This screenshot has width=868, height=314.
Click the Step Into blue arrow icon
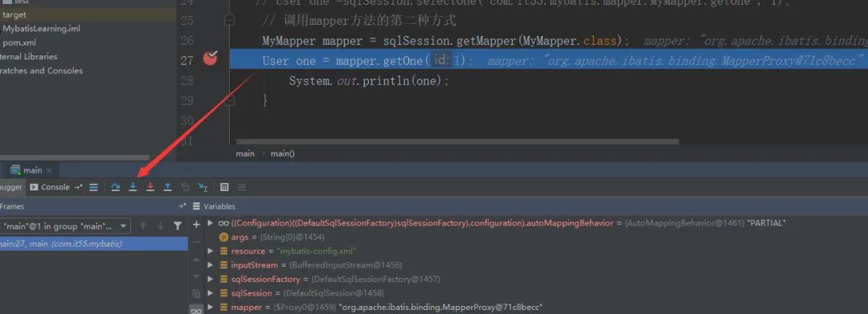(x=133, y=187)
